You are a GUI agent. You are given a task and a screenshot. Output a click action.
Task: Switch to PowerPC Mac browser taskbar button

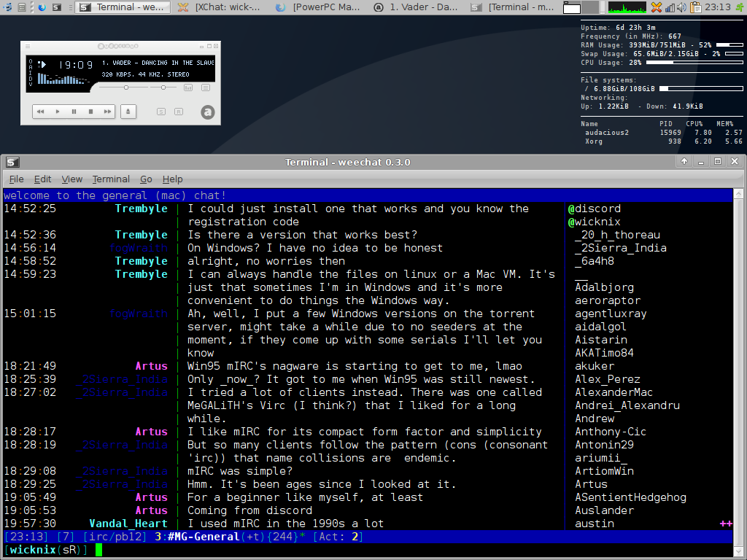(318, 7)
